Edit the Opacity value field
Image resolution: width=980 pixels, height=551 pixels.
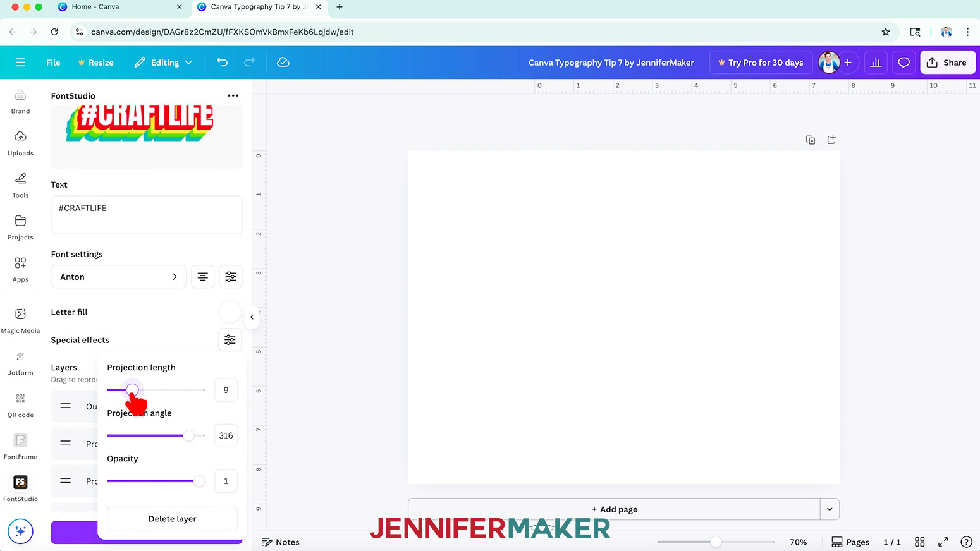[x=226, y=481]
